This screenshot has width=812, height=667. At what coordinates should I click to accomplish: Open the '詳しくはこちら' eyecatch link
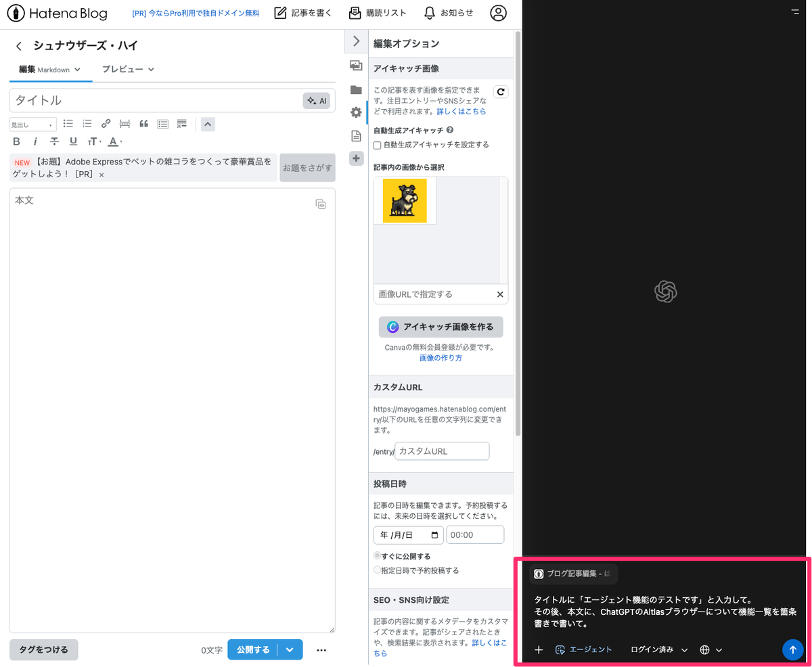click(x=460, y=112)
